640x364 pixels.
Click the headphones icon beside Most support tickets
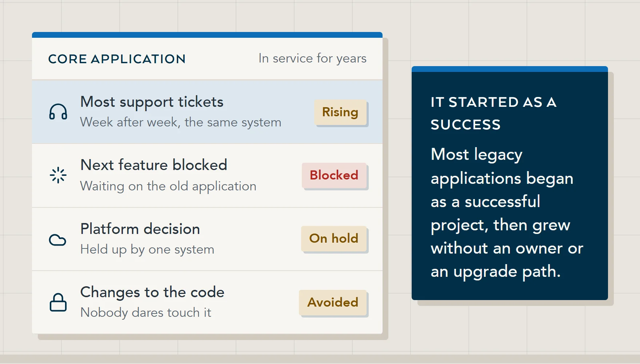pos(58,112)
